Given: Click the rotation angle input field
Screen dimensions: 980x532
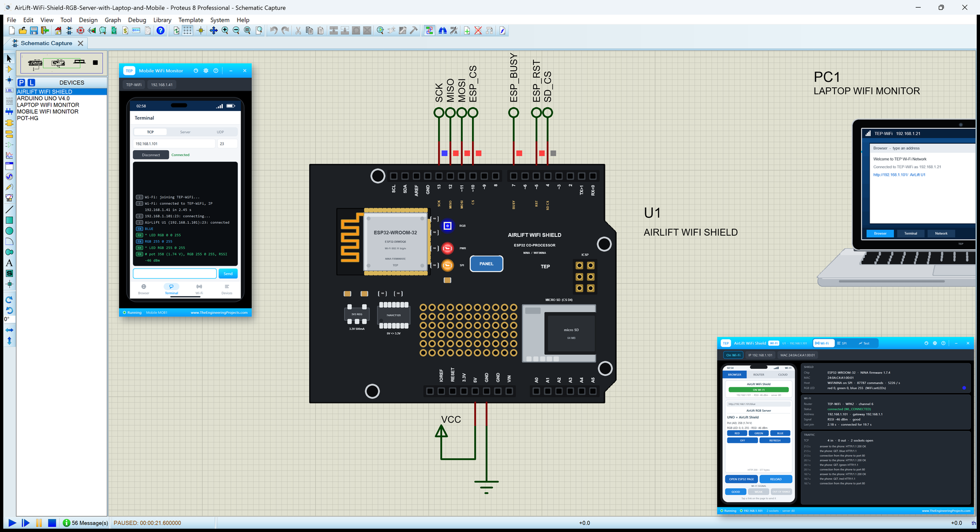Looking at the screenshot, I should (x=9, y=320).
